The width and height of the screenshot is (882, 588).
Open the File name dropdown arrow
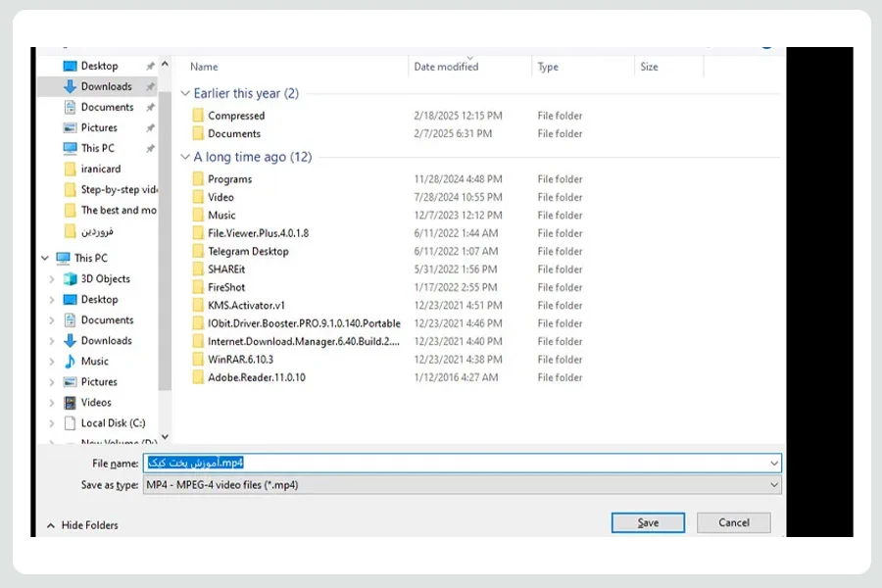[774, 464]
